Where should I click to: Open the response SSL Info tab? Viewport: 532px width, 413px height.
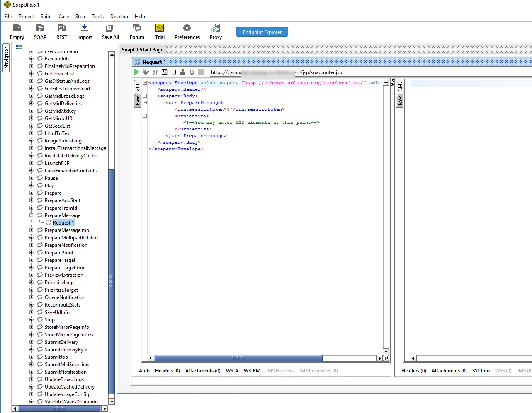coord(481,371)
